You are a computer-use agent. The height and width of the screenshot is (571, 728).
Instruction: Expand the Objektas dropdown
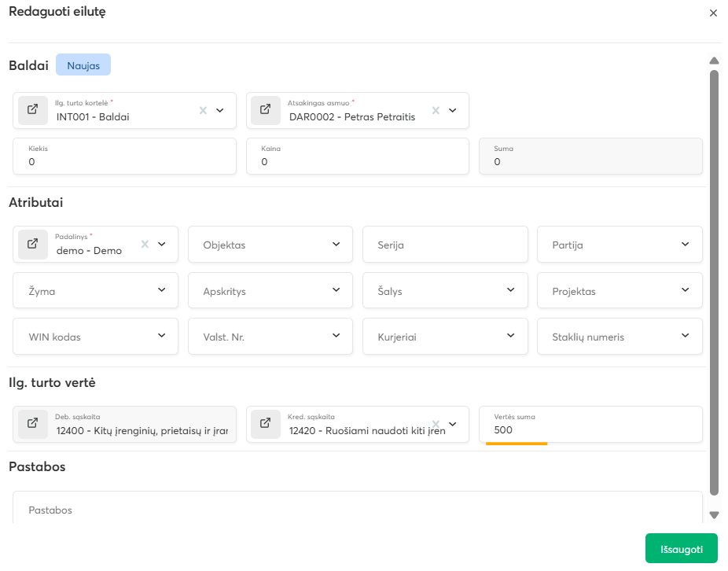(336, 245)
